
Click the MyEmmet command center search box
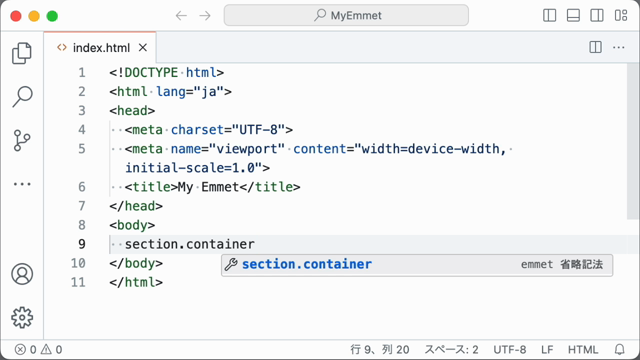tap(346, 16)
